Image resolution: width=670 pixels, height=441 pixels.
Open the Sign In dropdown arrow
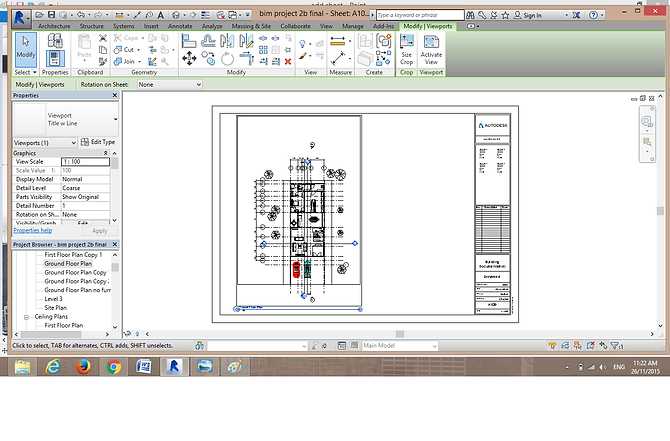click(x=567, y=15)
